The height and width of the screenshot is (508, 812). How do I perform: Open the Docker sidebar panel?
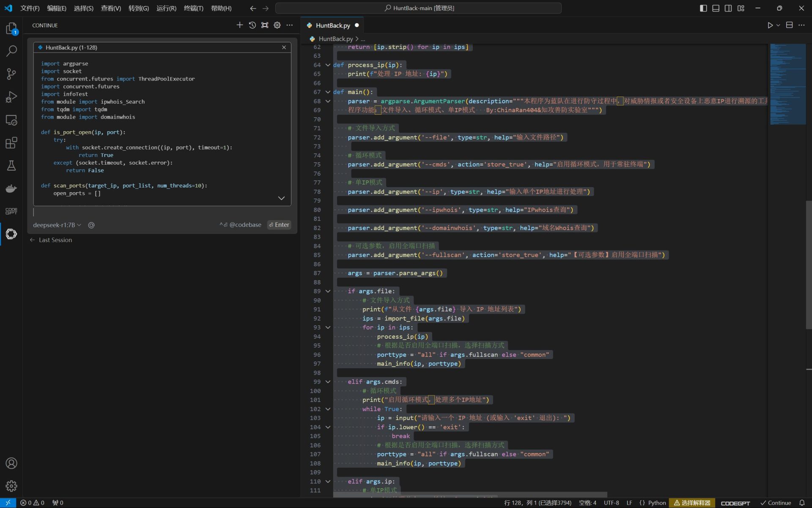point(11,188)
